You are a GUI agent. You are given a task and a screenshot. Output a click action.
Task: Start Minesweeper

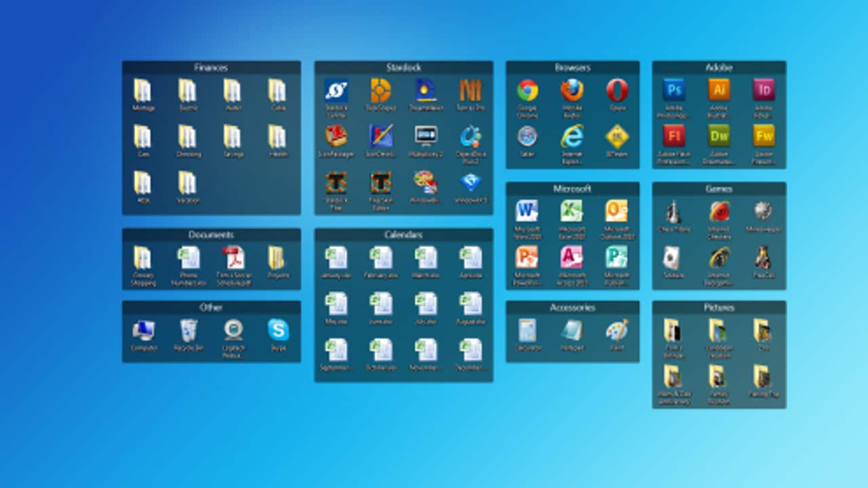764,211
